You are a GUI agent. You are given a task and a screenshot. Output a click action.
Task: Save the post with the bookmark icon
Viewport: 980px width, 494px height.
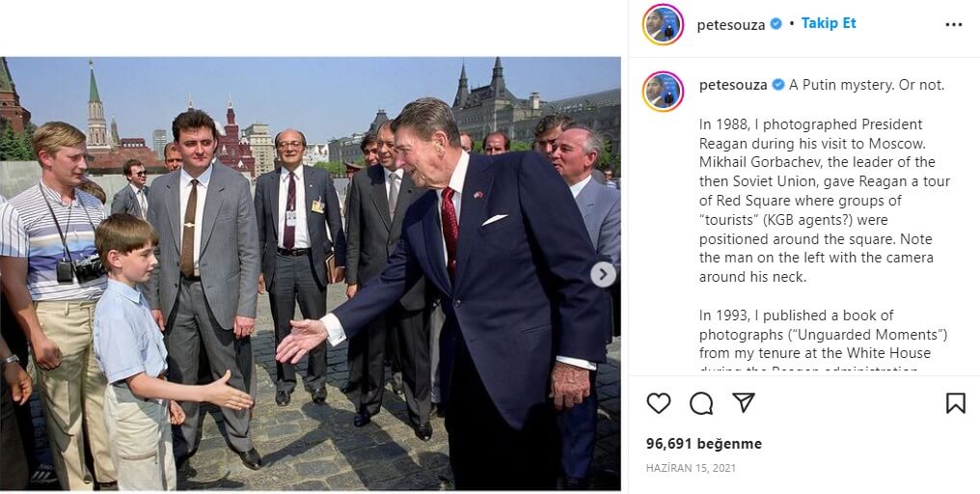click(955, 403)
